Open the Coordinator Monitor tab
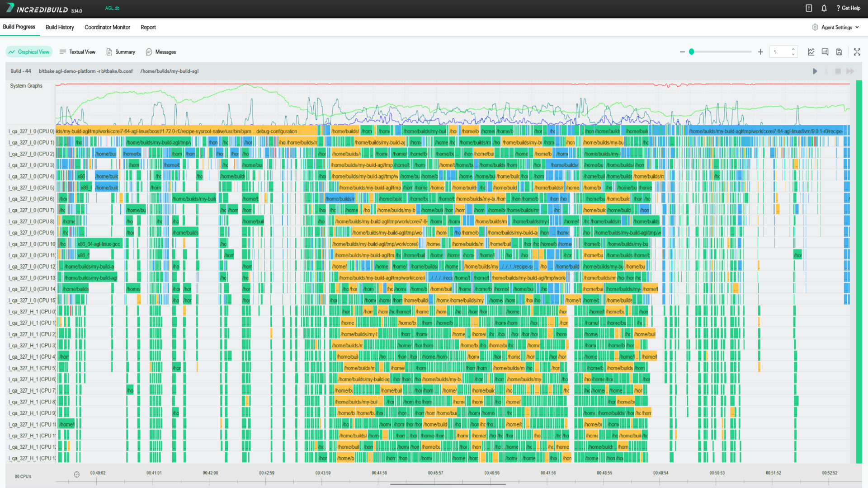 107,27
